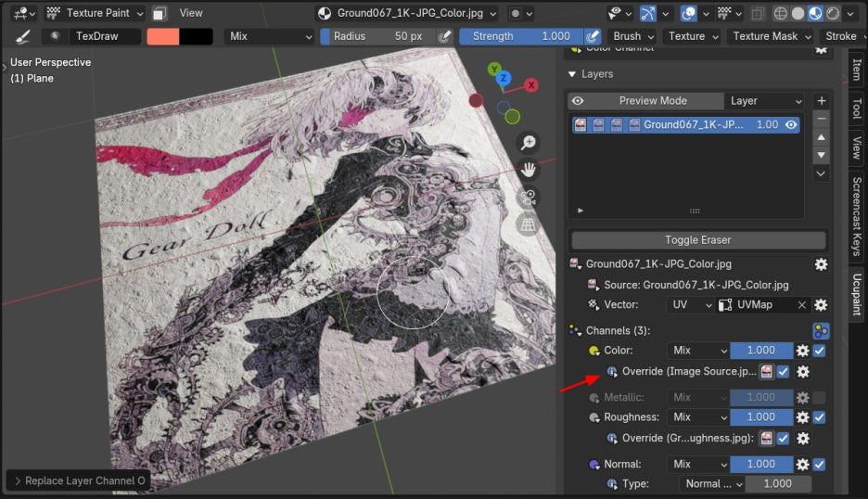868x499 pixels.
Task: Switch to the Ucupaint sidebar tab
Action: [x=857, y=294]
